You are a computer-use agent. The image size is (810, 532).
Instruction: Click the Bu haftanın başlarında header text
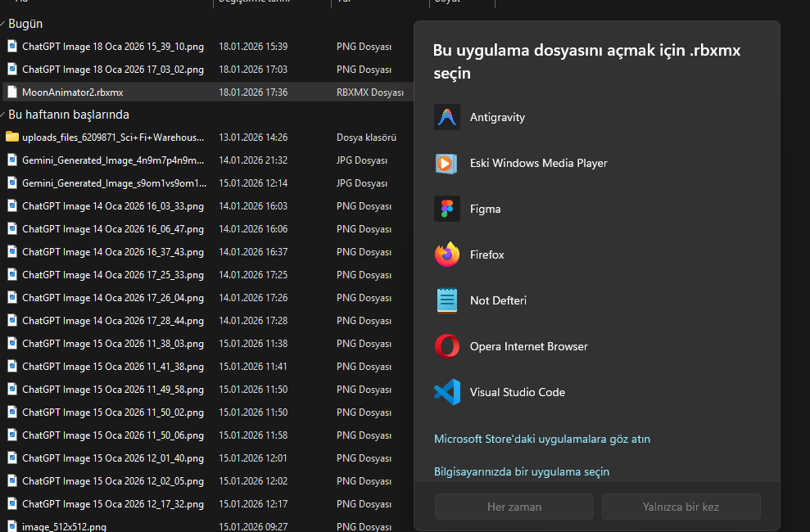tap(69, 115)
